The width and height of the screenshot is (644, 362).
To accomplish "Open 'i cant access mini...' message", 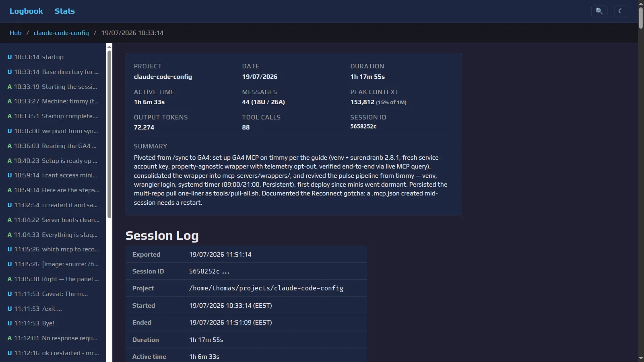I will pyautogui.click(x=54, y=175).
